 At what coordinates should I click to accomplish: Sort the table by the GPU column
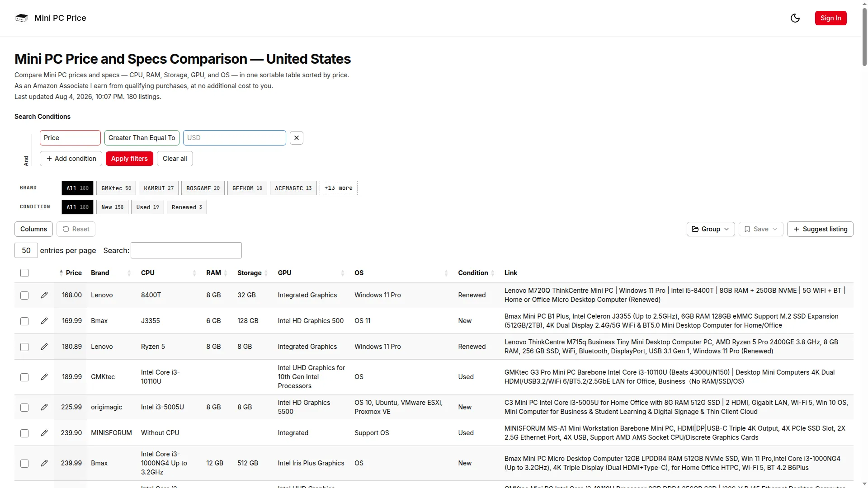tap(311, 273)
